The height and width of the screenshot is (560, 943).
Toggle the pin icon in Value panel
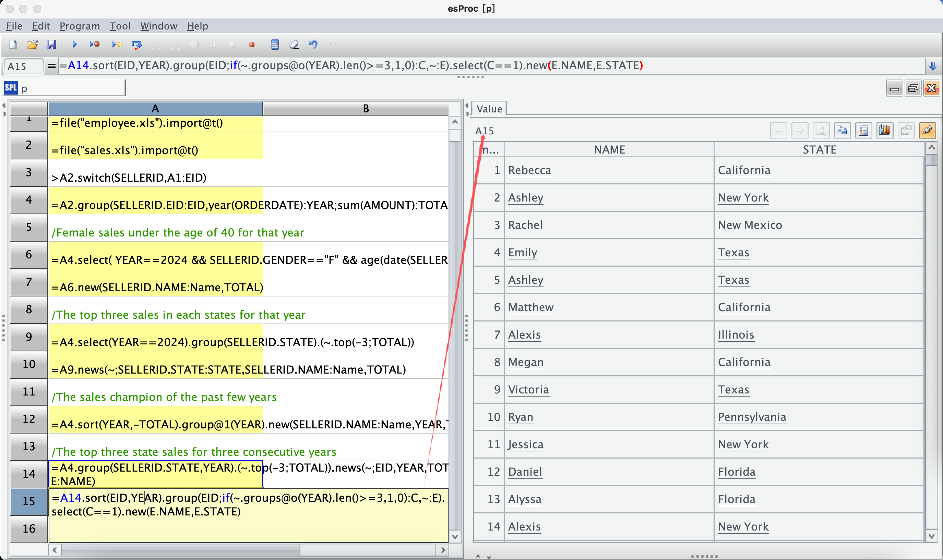click(927, 131)
